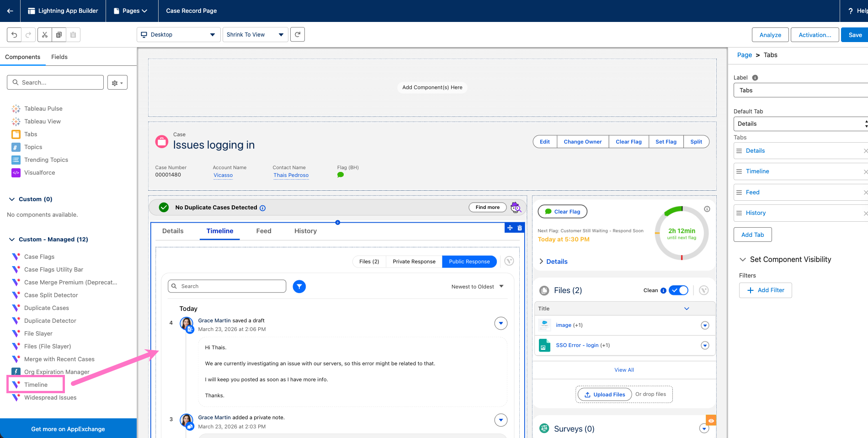Screen dimensions: 868x438
Task: Click the Cut scissors icon
Action: pyautogui.click(x=44, y=35)
